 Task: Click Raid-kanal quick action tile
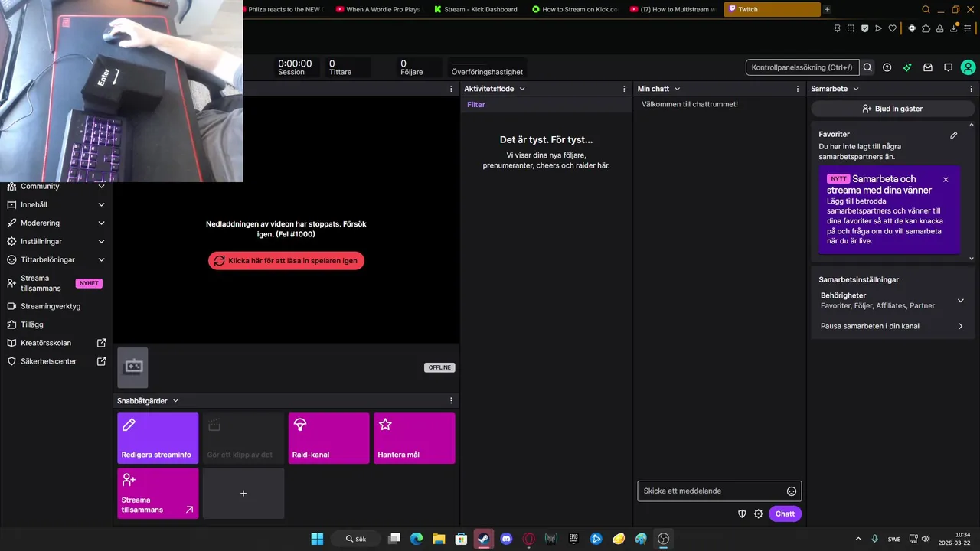(328, 438)
